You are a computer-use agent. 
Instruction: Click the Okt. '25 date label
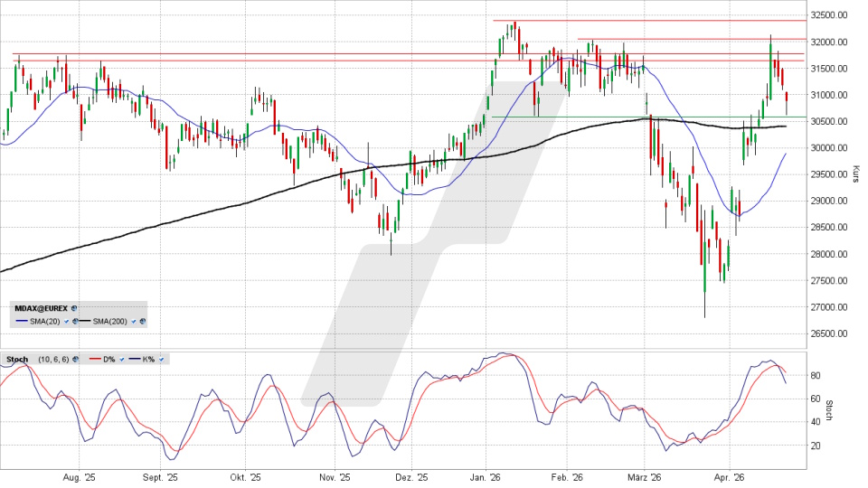245,477
